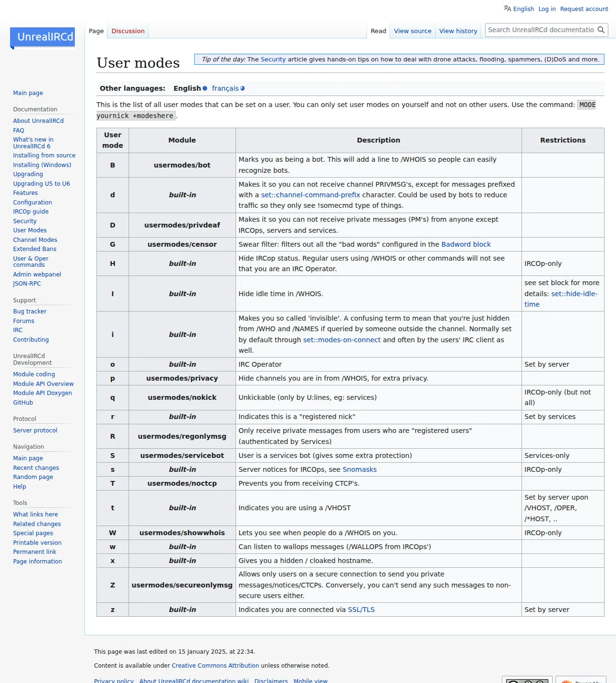The height and width of the screenshot is (683, 616).
Task: Open the Recent changes link
Action: [36, 468]
